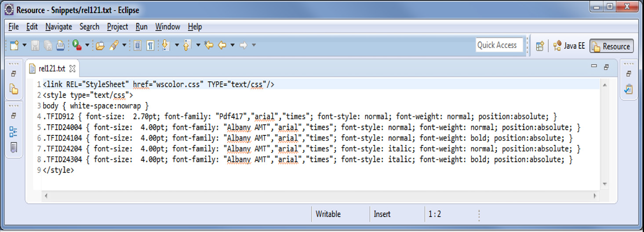This screenshot has height=232, width=644.
Task: Click the 1 : 2 cursor position
Action: [435, 214]
